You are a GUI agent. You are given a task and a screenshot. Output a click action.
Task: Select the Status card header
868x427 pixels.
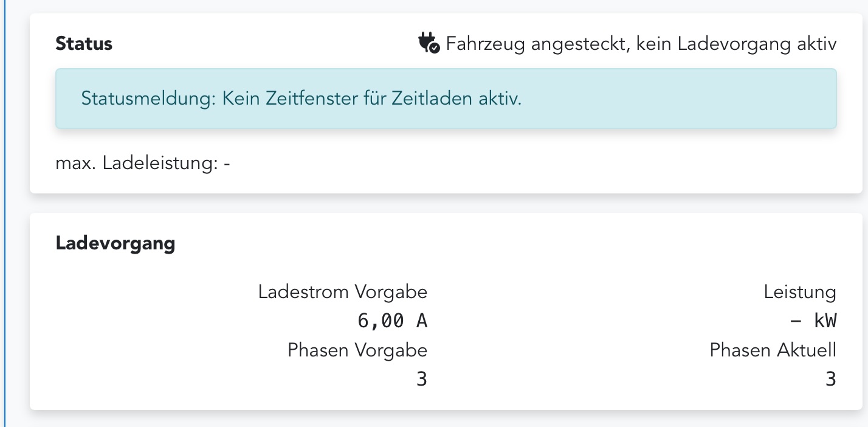tap(84, 43)
